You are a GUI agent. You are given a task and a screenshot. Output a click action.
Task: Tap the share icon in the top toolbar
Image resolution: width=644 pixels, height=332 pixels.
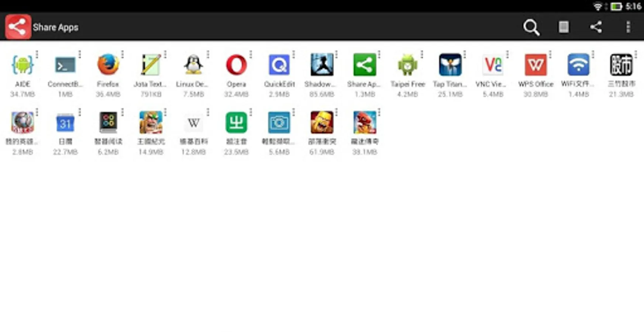596,27
